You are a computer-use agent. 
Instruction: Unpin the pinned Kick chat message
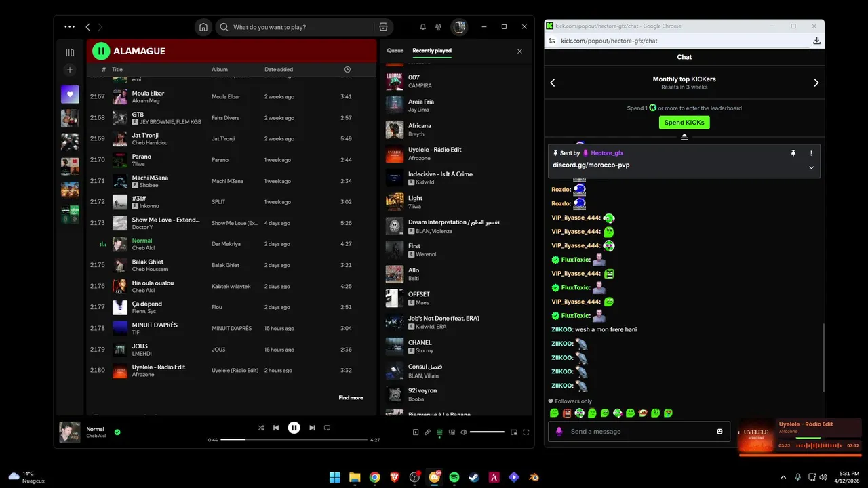click(x=793, y=153)
